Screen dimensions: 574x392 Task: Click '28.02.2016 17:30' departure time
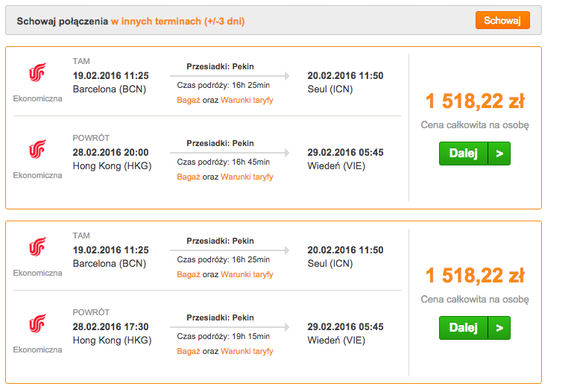tap(110, 326)
